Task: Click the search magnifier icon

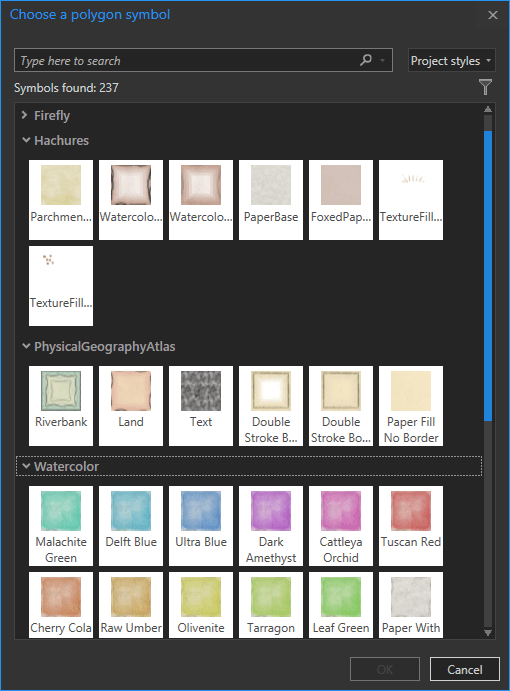Action: tap(366, 60)
